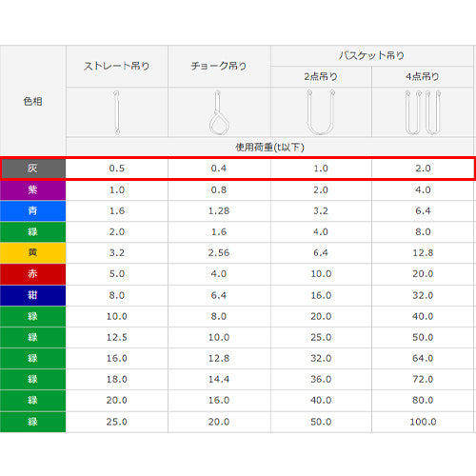Click the ストレート吊り column header
Screen dimensions: 476x476
[117, 66]
